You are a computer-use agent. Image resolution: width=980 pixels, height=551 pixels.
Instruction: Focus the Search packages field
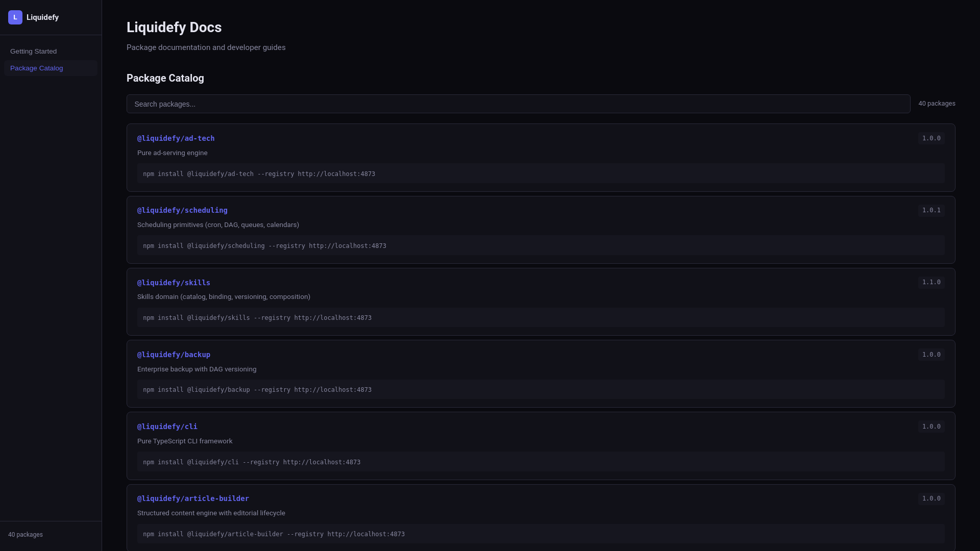click(x=518, y=104)
